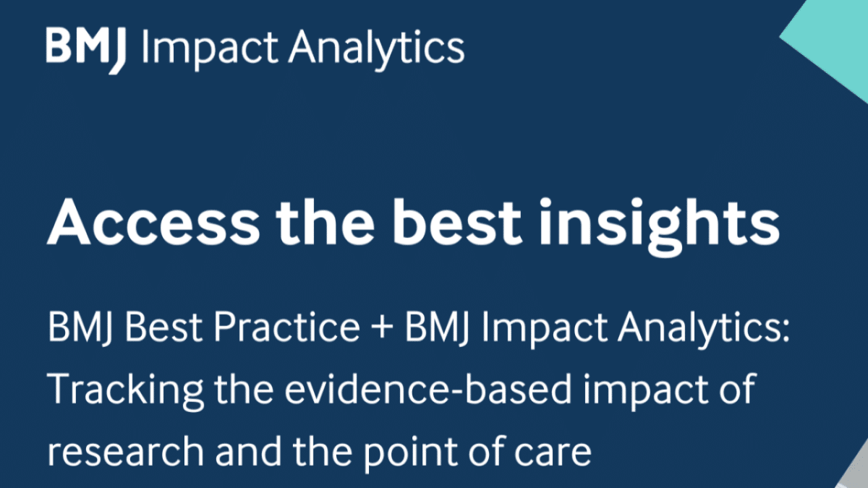Click the teal triangle in top corner

click(832, 36)
